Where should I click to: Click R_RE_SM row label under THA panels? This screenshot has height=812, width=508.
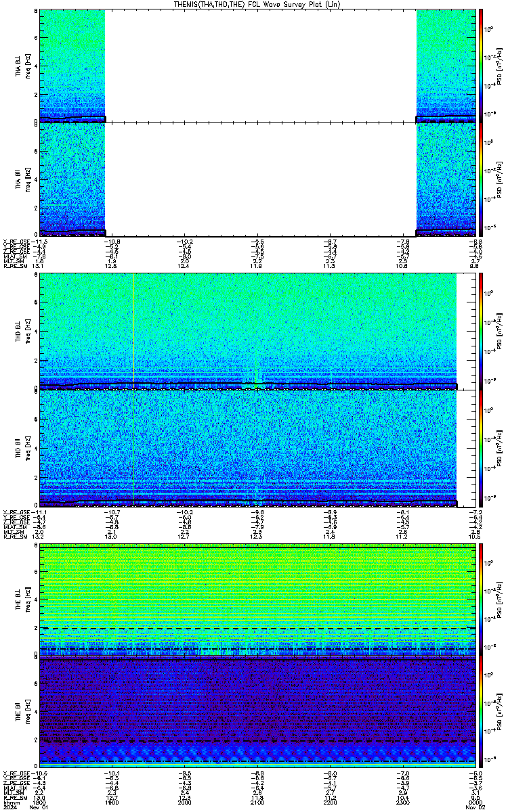(14, 266)
